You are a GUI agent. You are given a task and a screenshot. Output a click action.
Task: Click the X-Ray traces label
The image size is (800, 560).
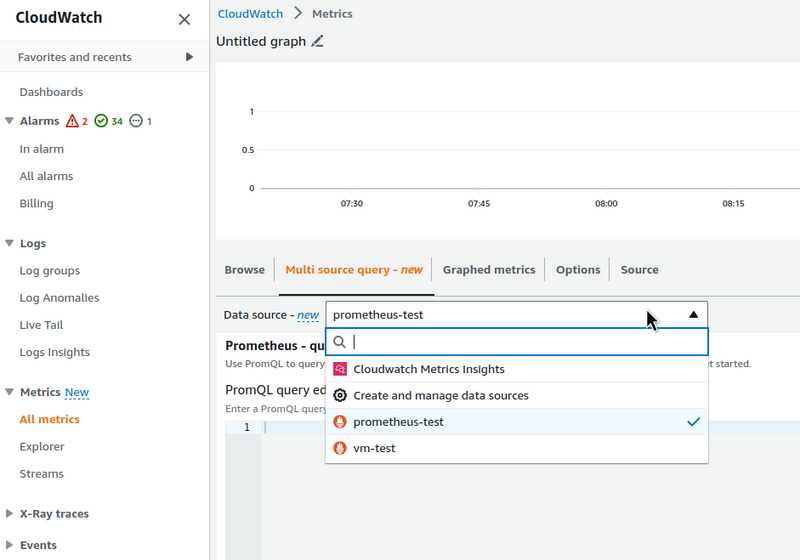pyautogui.click(x=54, y=514)
